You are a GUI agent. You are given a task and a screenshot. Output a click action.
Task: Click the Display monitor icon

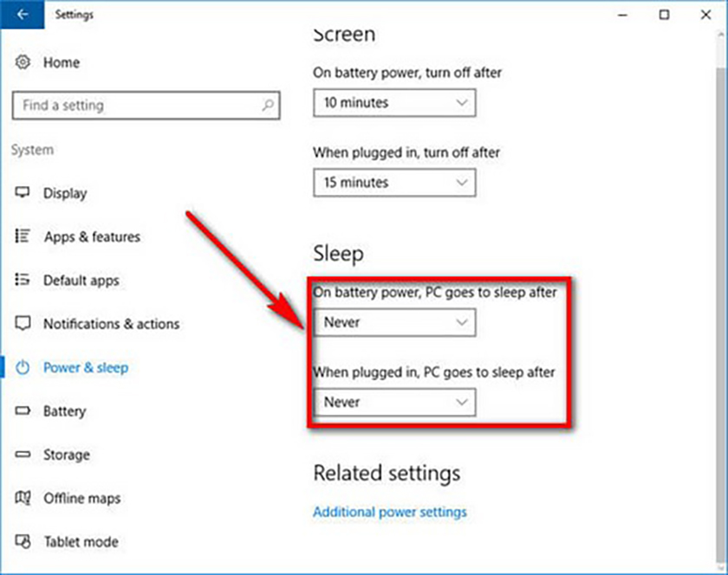click(x=23, y=193)
